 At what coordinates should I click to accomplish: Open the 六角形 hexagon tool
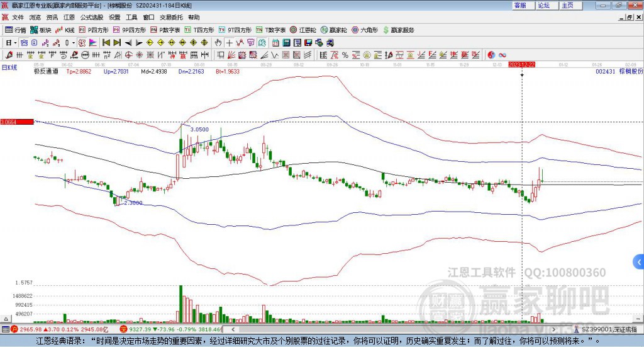[x=365, y=30]
